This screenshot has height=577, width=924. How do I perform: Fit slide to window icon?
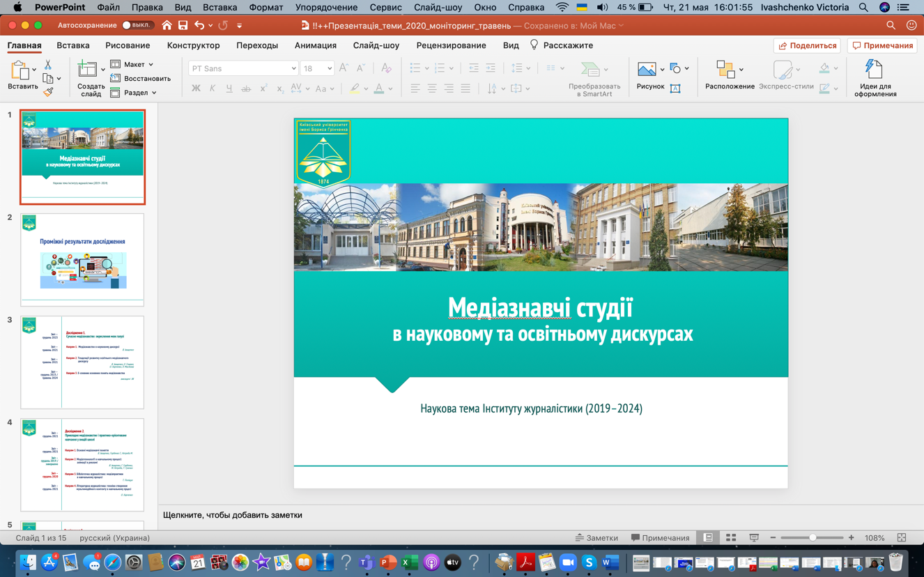pyautogui.click(x=902, y=538)
